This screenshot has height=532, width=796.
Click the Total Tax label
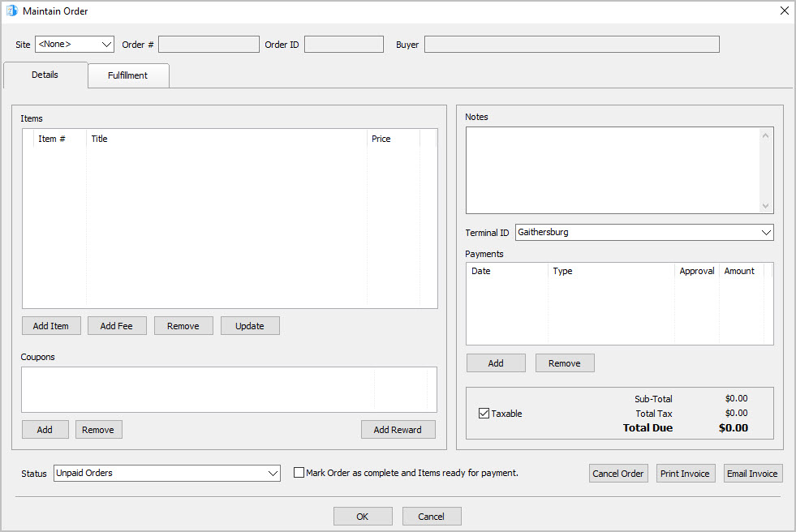tap(654, 414)
